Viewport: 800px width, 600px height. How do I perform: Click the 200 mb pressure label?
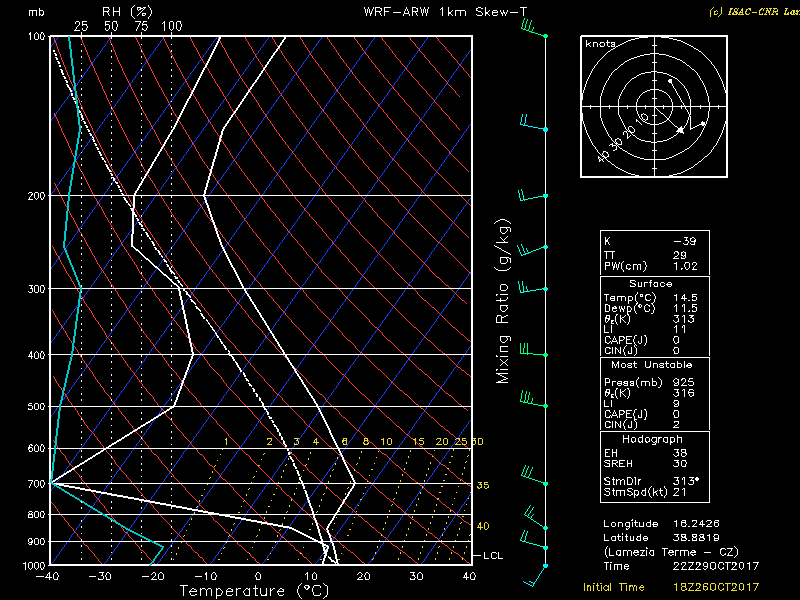(36, 196)
